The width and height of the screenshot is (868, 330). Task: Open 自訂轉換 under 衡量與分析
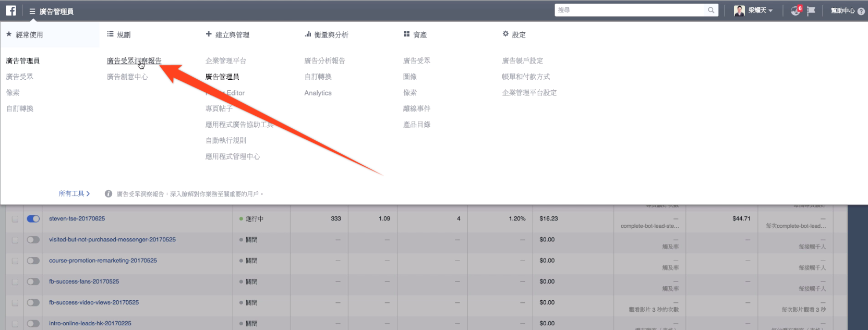point(318,77)
